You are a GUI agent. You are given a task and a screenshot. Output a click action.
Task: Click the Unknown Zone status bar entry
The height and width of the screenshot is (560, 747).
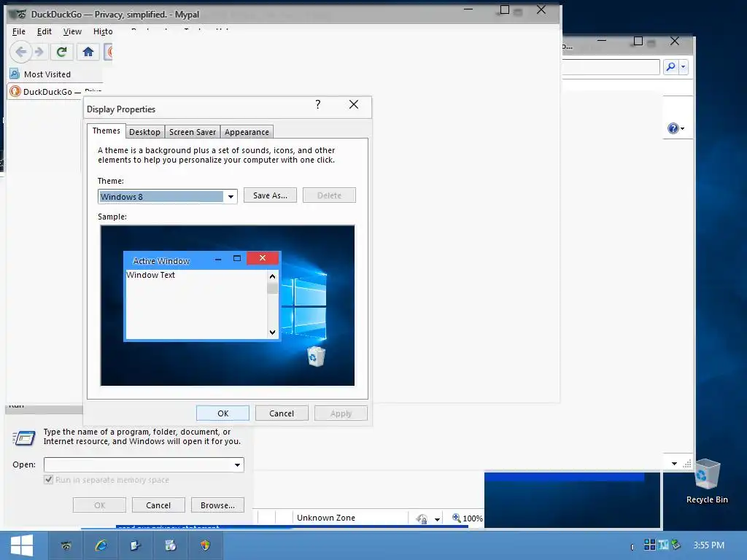(326, 518)
